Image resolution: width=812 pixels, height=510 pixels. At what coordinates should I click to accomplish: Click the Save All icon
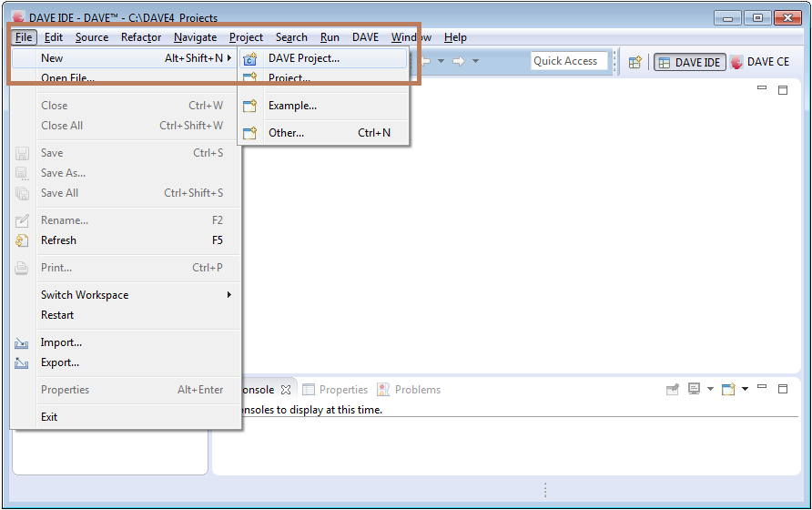tap(22, 193)
